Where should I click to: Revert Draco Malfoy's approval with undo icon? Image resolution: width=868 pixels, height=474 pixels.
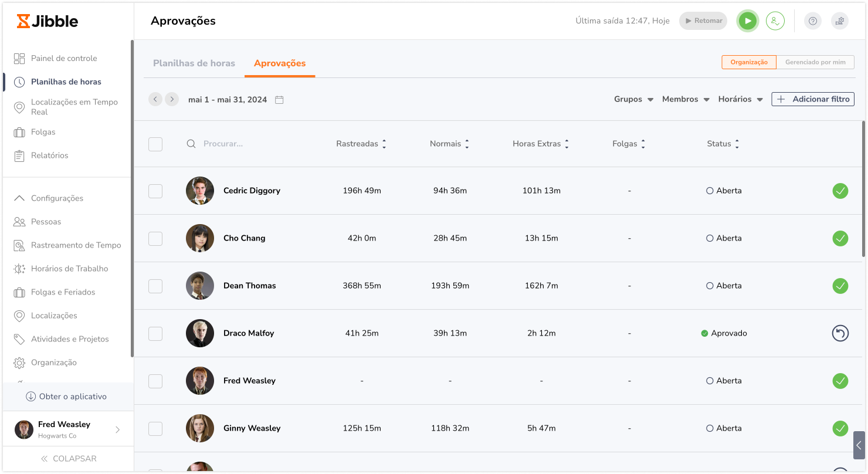coord(840,333)
